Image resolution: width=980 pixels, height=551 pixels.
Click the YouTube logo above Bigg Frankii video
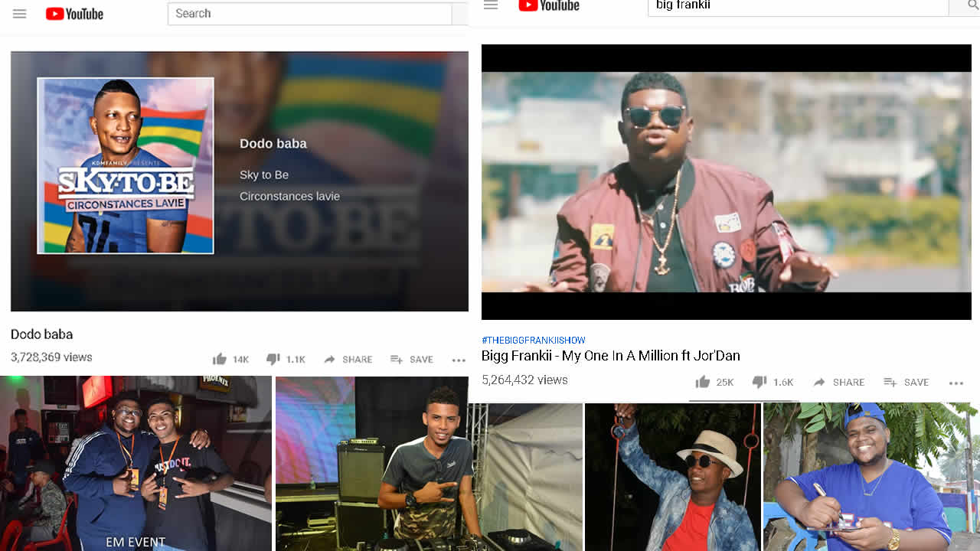click(x=548, y=5)
